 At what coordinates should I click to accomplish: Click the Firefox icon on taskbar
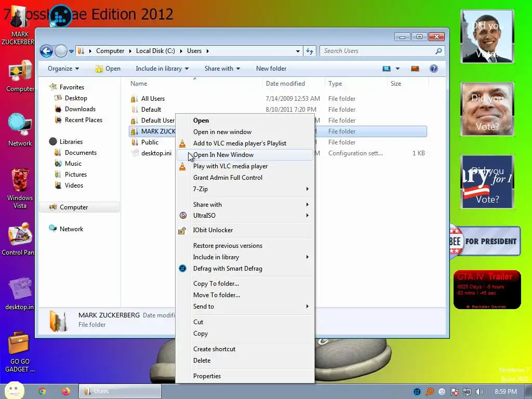(66, 391)
